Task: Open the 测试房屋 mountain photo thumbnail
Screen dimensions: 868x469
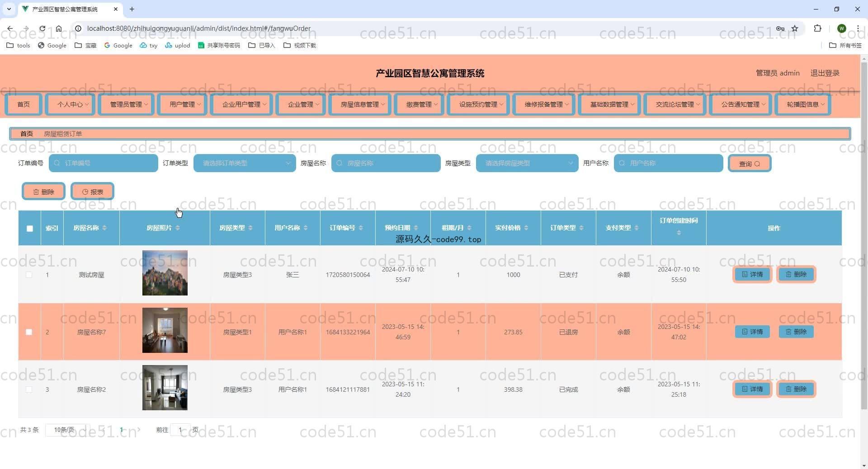Action: point(165,273)
